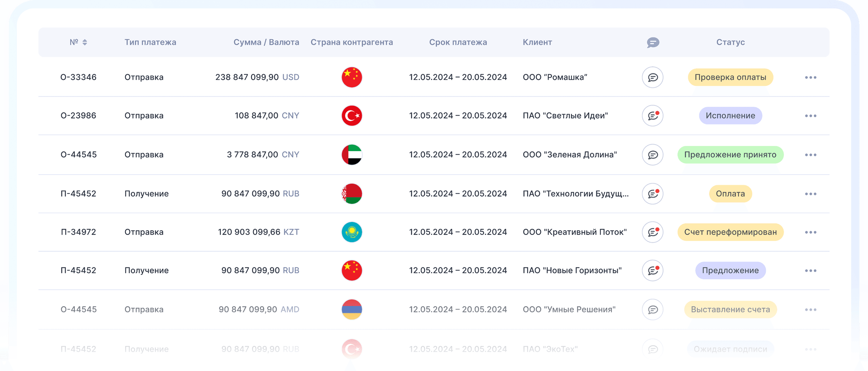Select payment number П-34972
Viewport: 868px width, 371px height.
[x=78, y=232]
